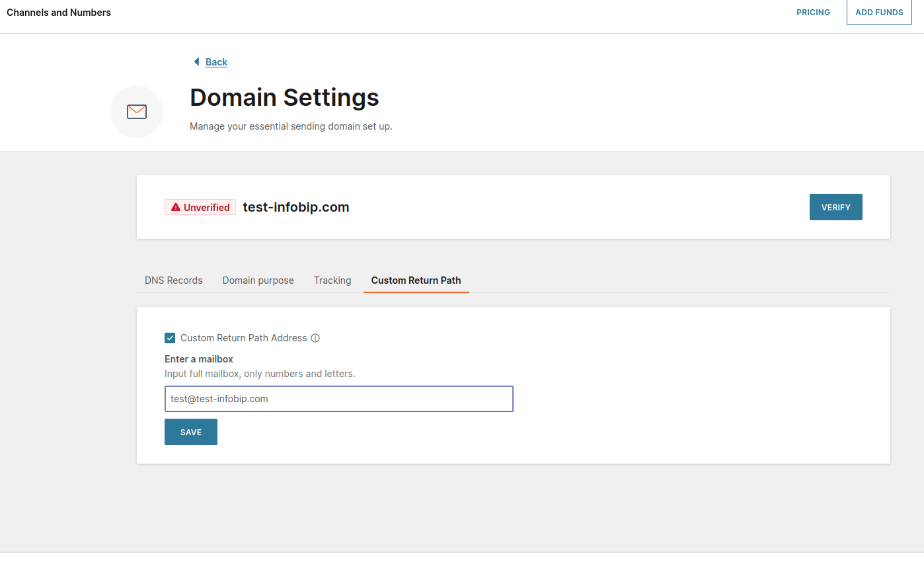
Task: Go to the Tracking tab
Action: [x=332, y=280]
